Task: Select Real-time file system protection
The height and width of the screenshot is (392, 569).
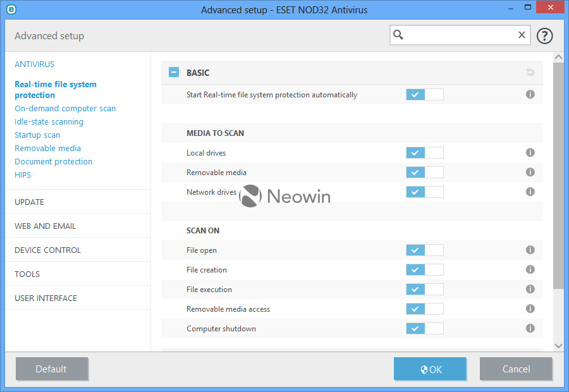Action: (56, 90)
